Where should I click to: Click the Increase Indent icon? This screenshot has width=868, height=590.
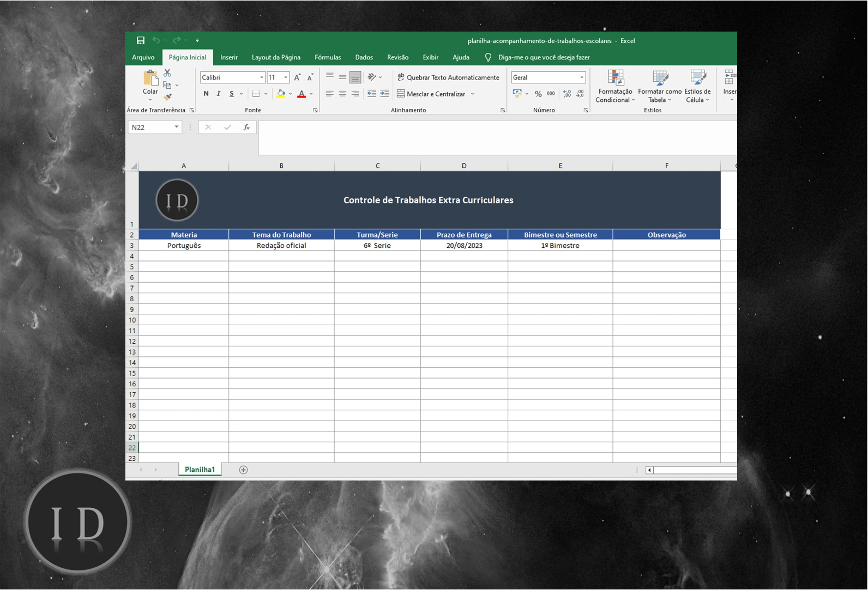(x=384, y=94)
